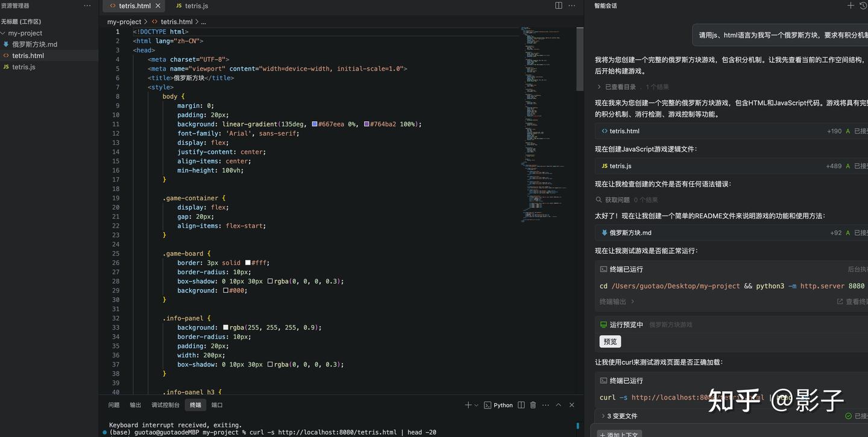This screenshot has height=437, width=868.
Task: Open Explorer more actions (...) icon
Action: [87, 5]
